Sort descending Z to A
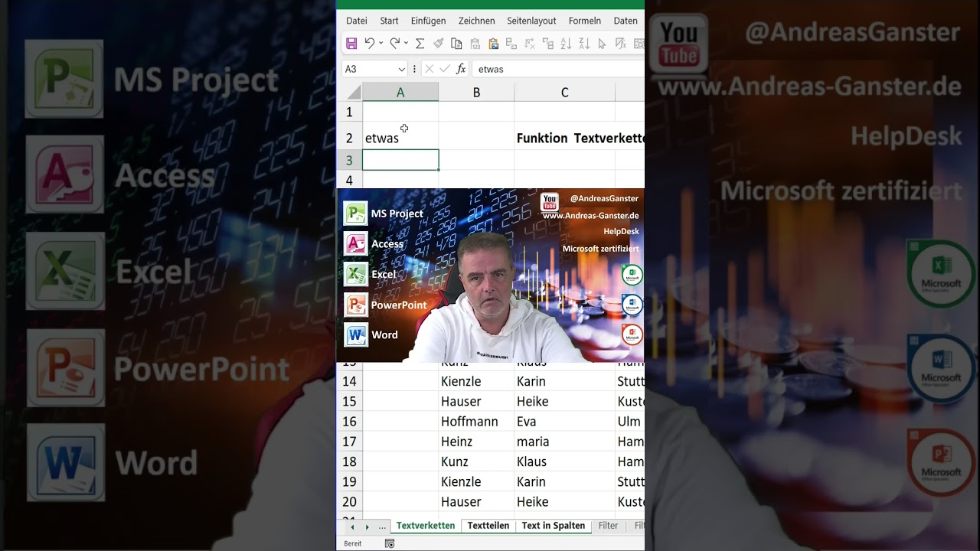This screenshot has width=980, height=551. click(584, 44)
